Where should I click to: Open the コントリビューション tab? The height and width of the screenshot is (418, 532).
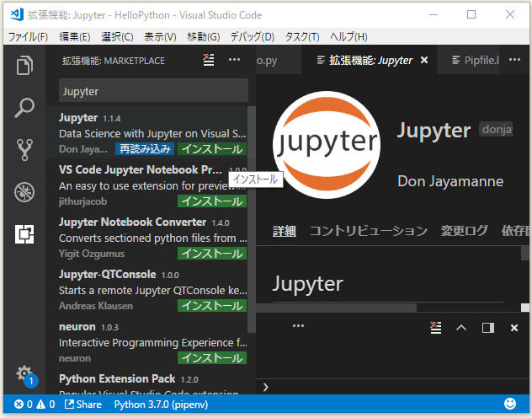[369, 231]
